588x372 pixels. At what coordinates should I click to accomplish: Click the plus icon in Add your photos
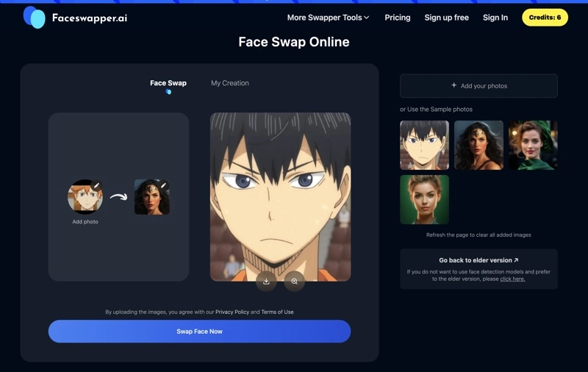coord(453,86)
